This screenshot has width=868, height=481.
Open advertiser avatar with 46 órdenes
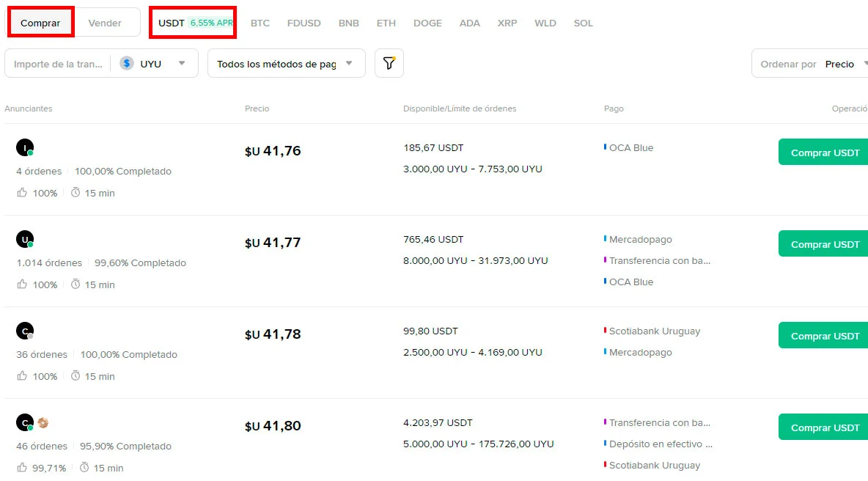(x=25, y=422)
